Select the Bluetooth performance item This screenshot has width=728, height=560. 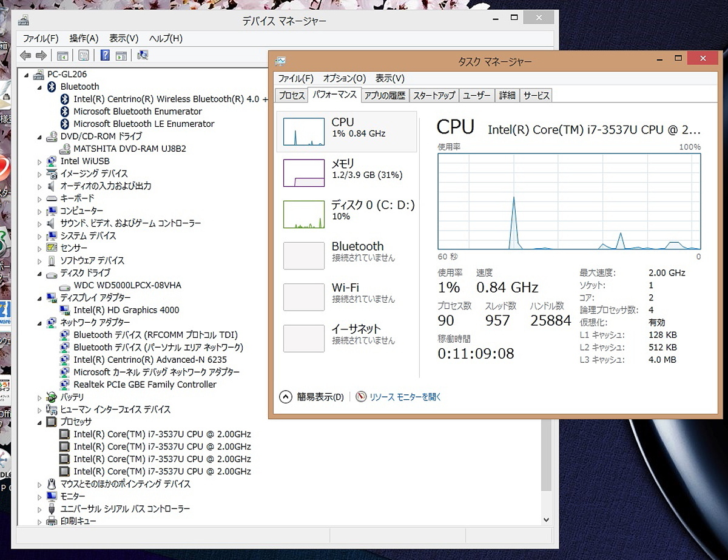[x=347, y=255]
